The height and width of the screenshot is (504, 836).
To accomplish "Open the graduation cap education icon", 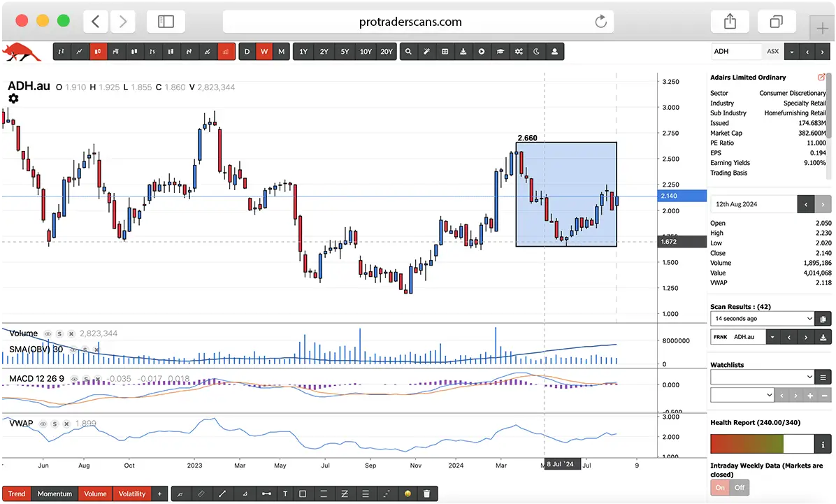I will pos(500,52).
